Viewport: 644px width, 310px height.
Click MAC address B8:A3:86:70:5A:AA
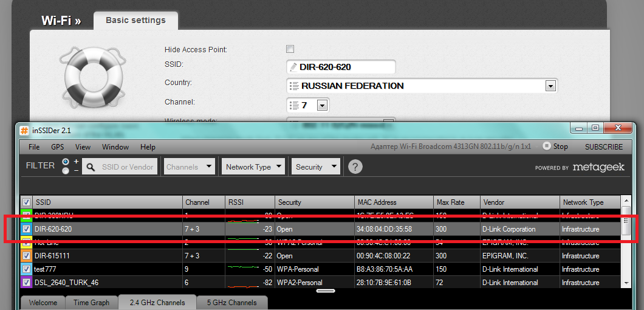385,269
